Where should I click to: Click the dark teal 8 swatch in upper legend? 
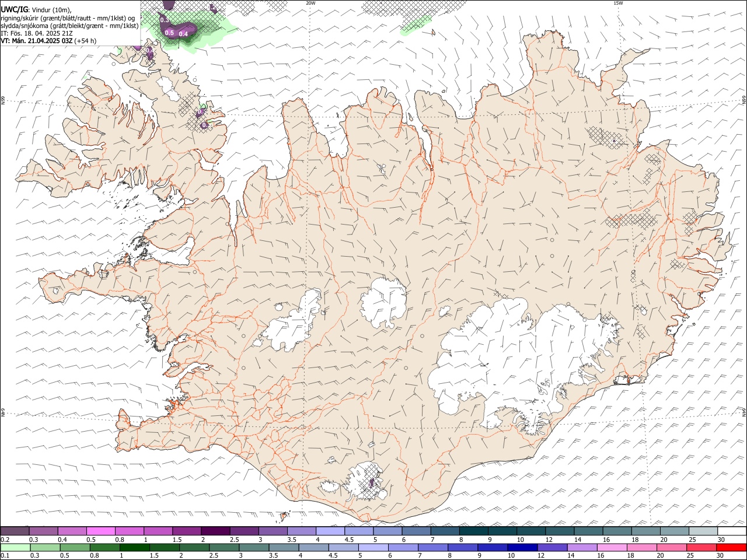pos(473,531)
